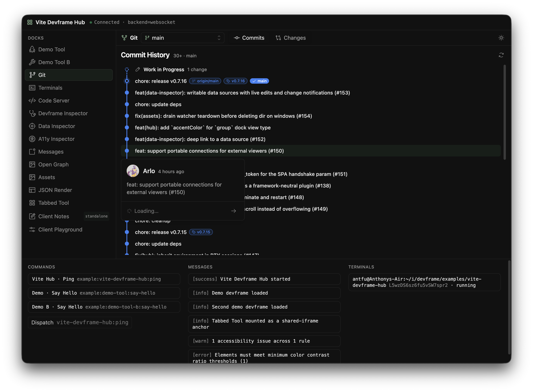Click the v0.7.15 tag badge
The height and width of the screenshot is (392, 533).
coord(201,232)
